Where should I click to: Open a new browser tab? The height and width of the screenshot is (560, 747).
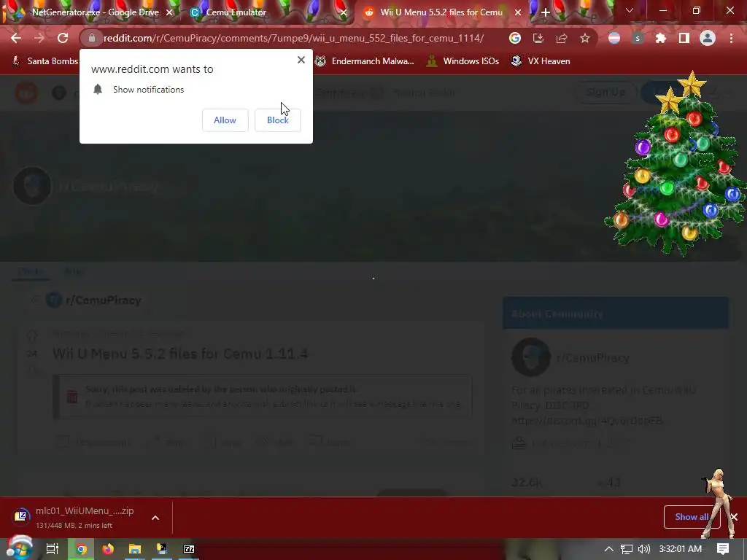click(x=546, y=12)
